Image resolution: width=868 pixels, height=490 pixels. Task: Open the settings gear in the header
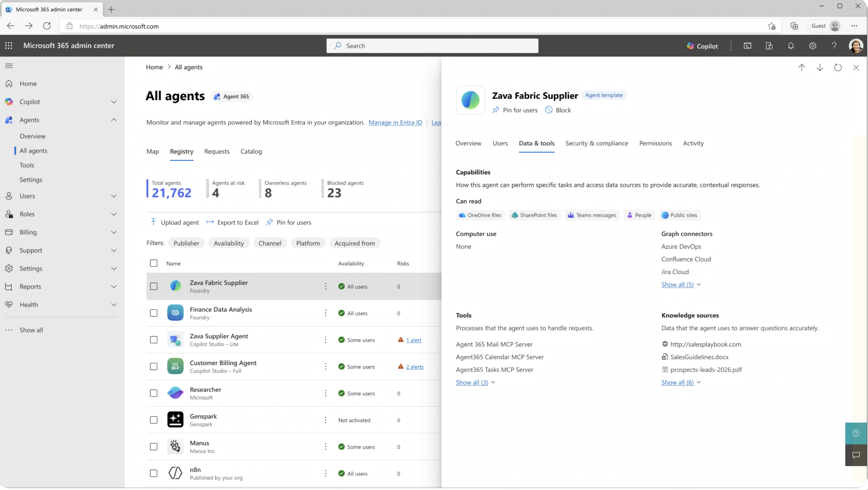point(812,46)
